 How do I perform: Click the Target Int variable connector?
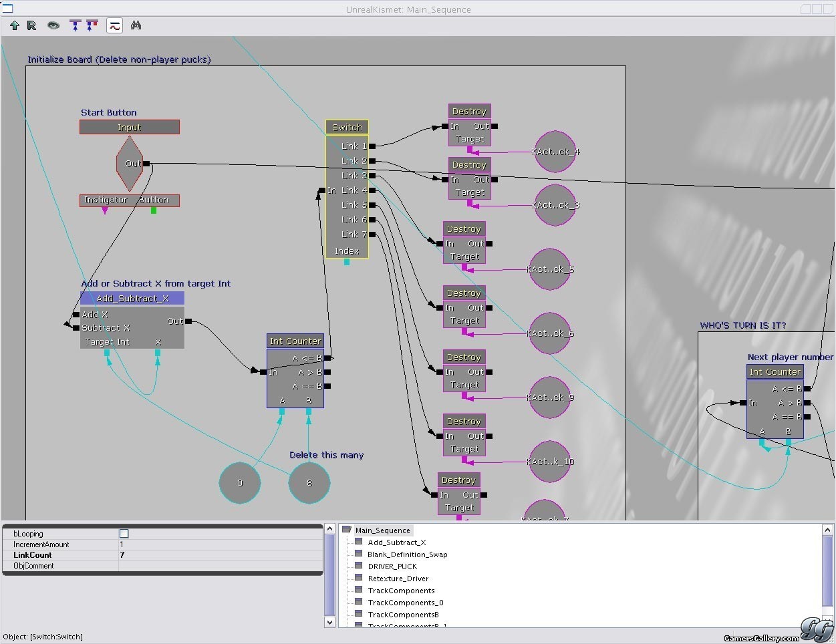pos(107,353)
